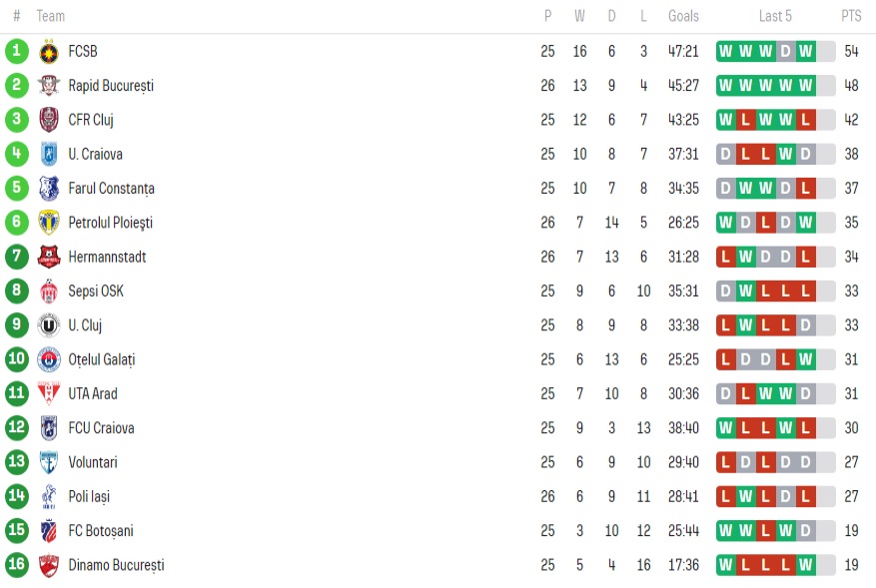The height and width of the screenshot is (588, 876).
Task: Click Dinamo București's most recent win box
Action: coord(805,565)
